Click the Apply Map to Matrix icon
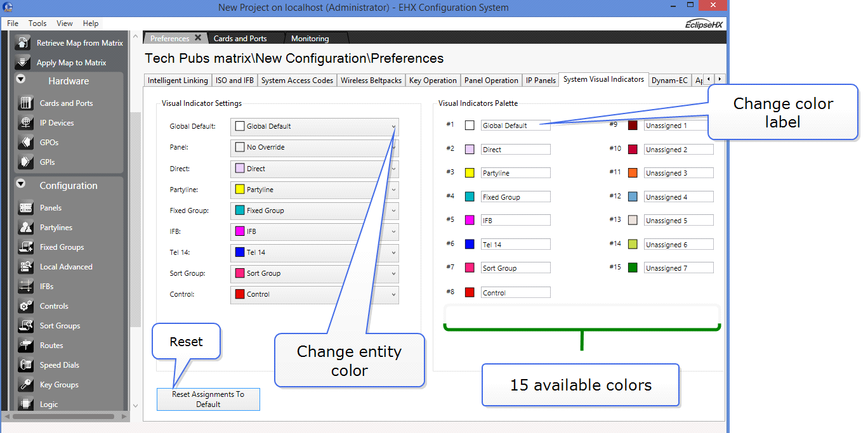The width and height of the screenshot is (868, 433). pos(23,62)
